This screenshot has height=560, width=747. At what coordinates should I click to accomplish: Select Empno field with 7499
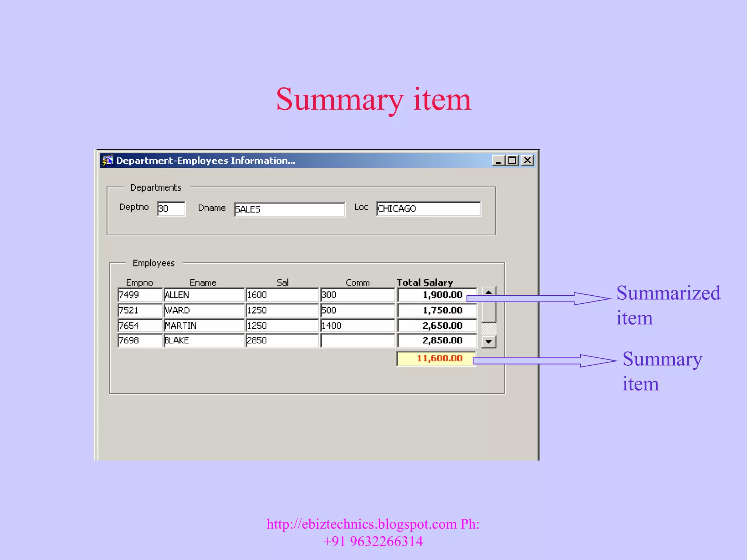pyautogui.click(x=140, y=295)
